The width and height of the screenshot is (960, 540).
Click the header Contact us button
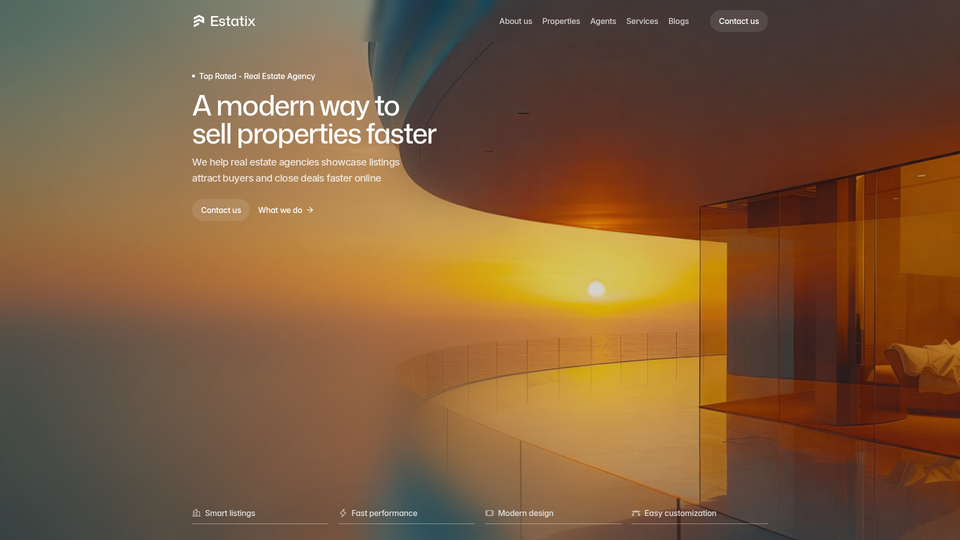pyautogui.click(x=738, y=21)
